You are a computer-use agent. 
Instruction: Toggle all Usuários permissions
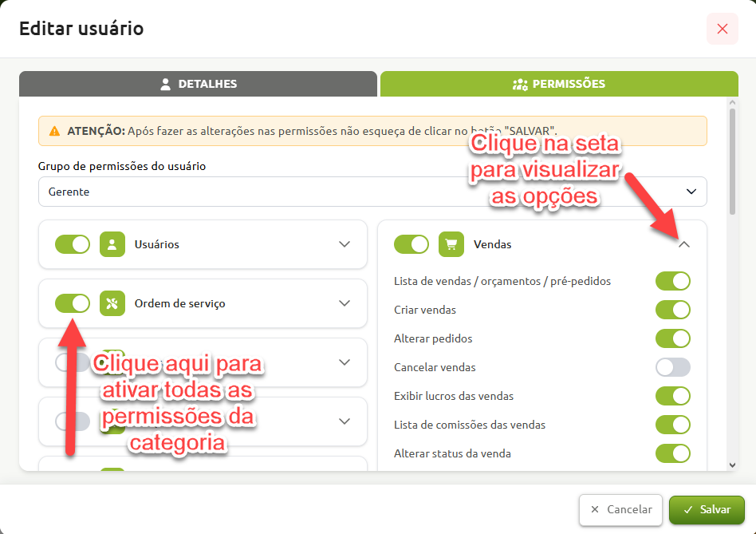[73, 244]
